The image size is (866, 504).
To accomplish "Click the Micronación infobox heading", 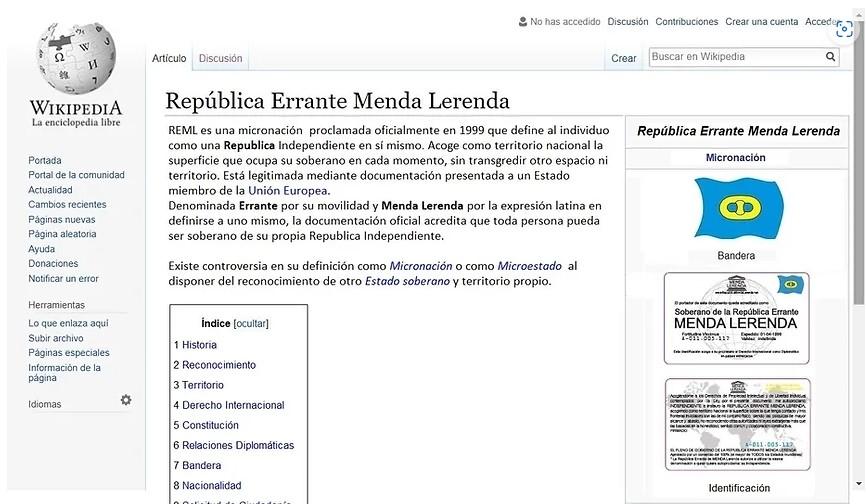I will [736, 157].
